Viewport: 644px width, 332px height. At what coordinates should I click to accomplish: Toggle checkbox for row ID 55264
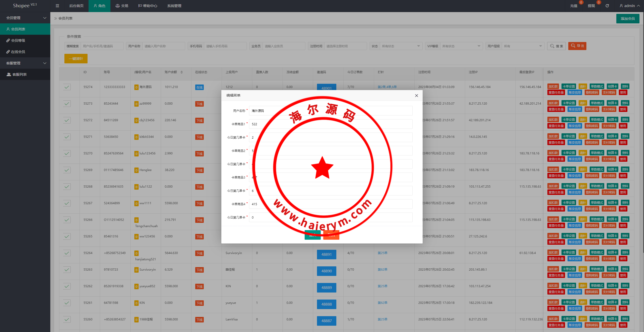pyautogui.click(x=67, y=253)
